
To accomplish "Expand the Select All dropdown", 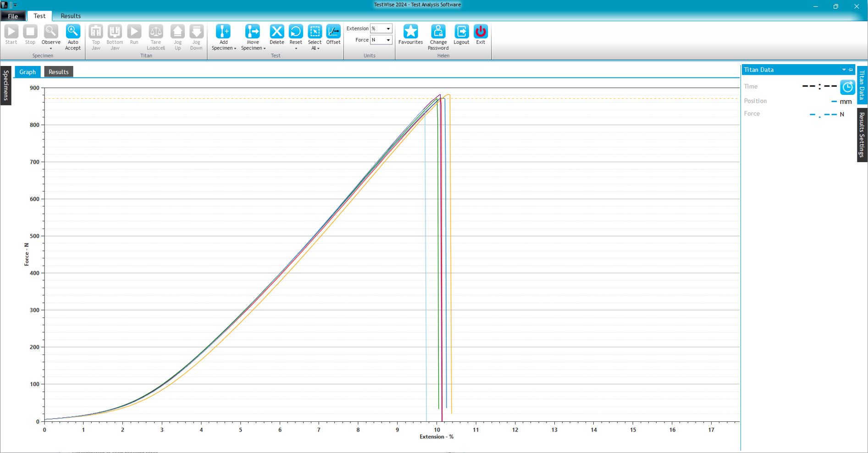I will point(318,49).
